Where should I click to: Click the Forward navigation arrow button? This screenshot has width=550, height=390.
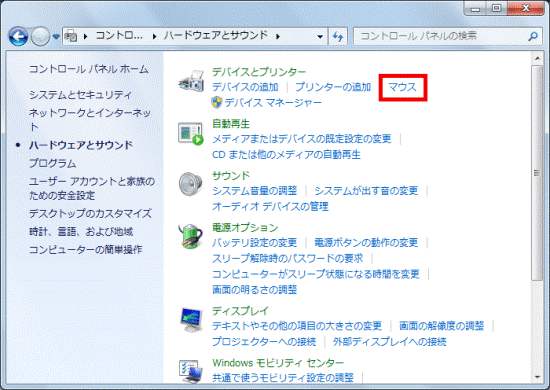coord(40,36)
